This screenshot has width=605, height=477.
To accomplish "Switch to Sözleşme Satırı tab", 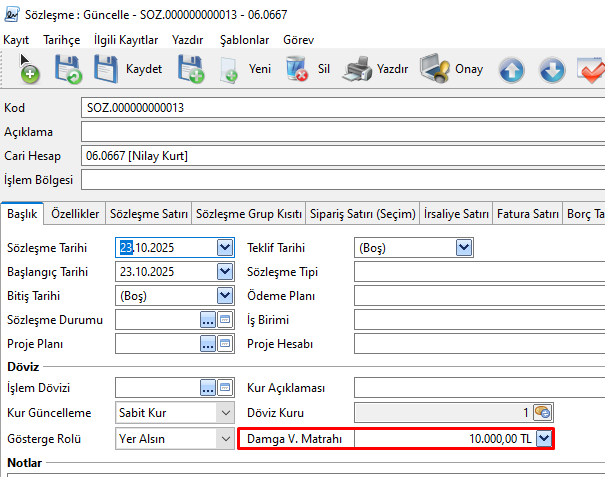I will pyautogui.click(x=148, y=214).
